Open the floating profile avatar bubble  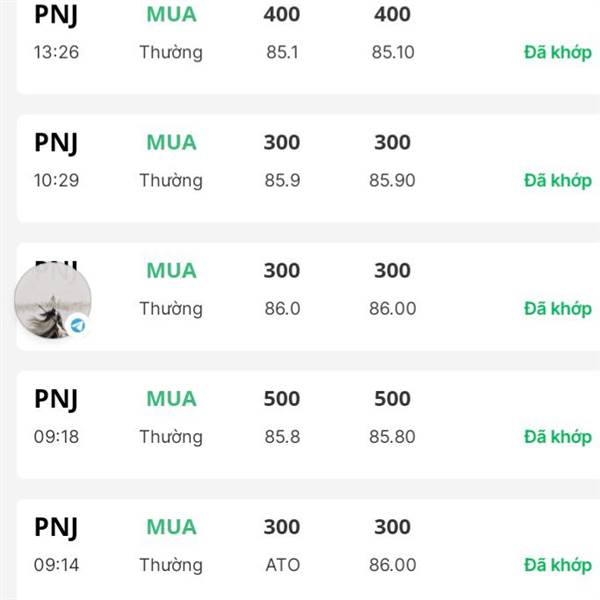pyautogui.click(x=53, y=300)
